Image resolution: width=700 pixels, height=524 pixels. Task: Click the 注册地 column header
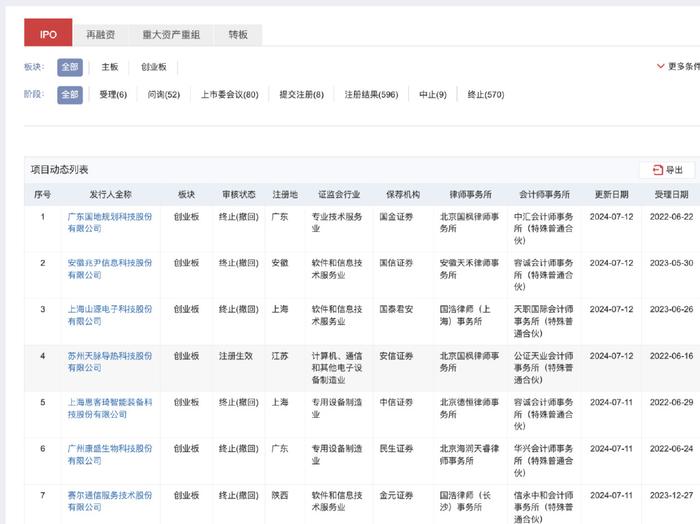tap(285, 195)
